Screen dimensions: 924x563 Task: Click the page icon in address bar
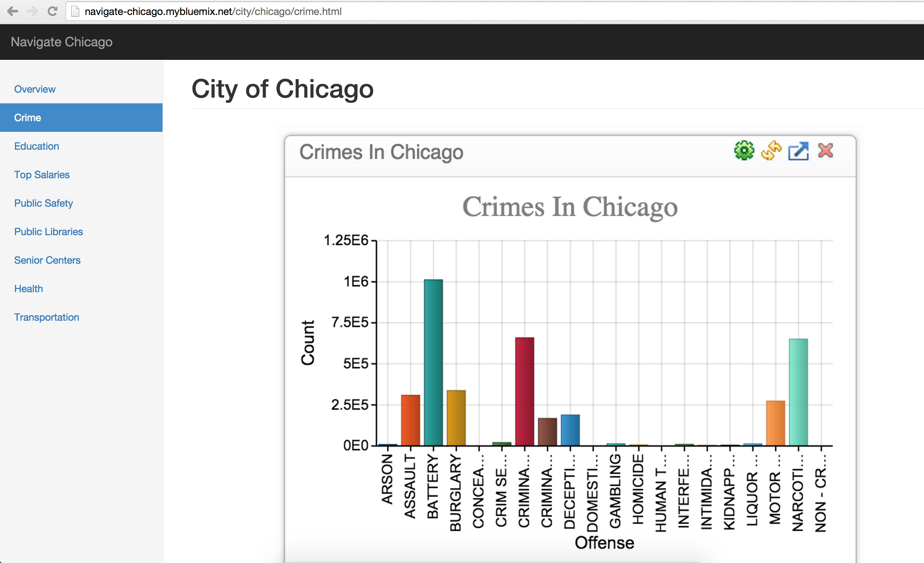[75, 12]
